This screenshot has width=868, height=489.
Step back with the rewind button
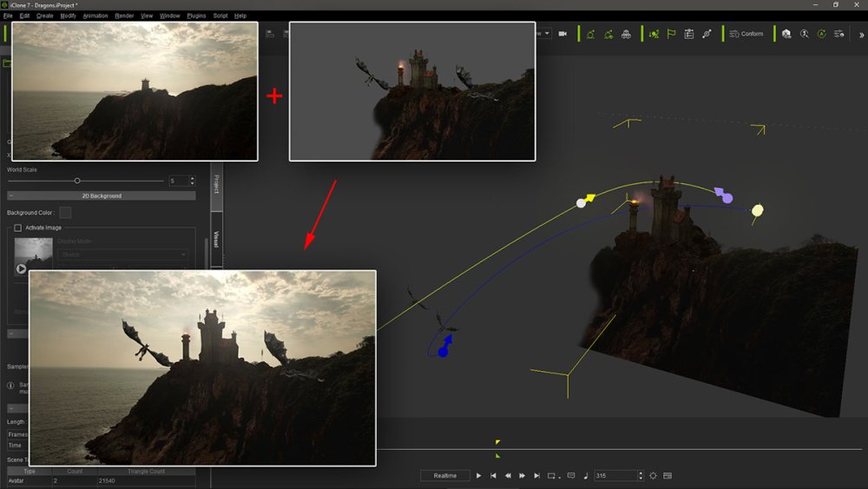pos(508,476)
